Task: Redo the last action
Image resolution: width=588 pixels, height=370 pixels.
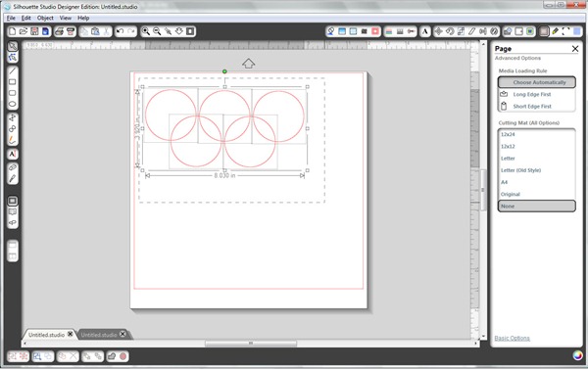Action: (131, 31)
